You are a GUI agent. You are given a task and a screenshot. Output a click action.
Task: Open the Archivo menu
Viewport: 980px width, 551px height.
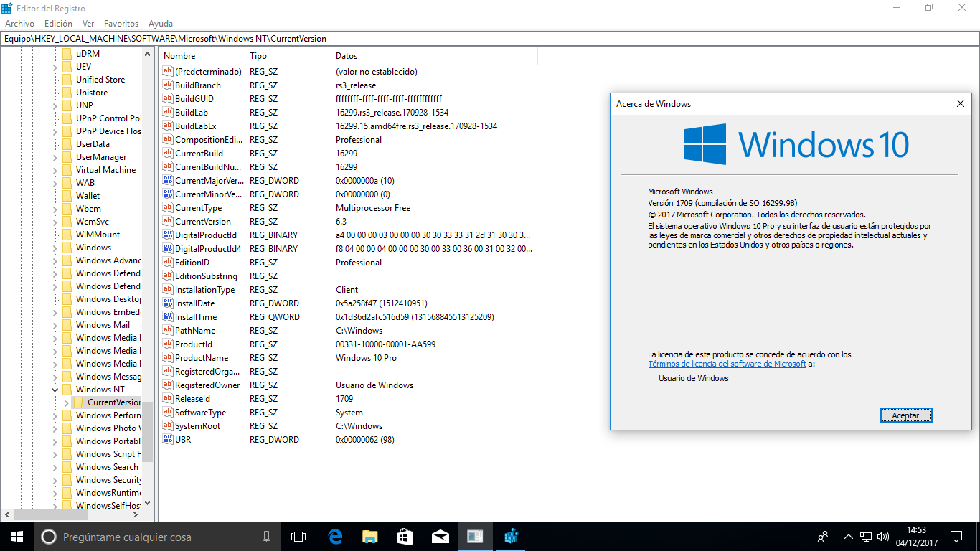click(x=19, y=24)
